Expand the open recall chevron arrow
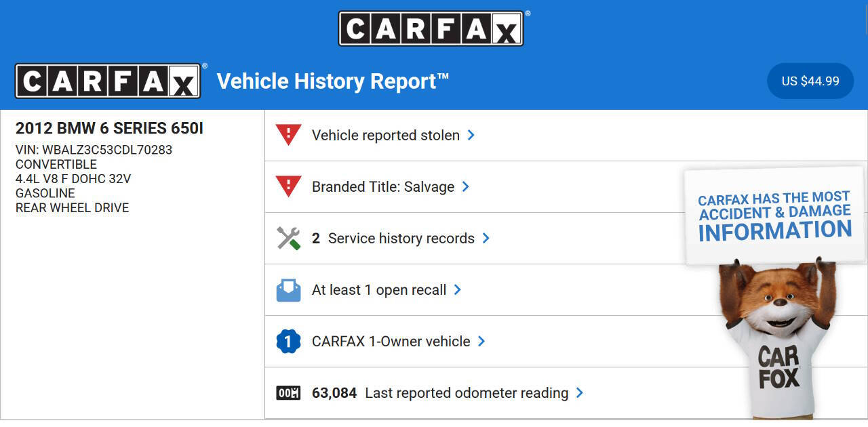This screenshot has width=868, height=427. [x=458, y=289]
